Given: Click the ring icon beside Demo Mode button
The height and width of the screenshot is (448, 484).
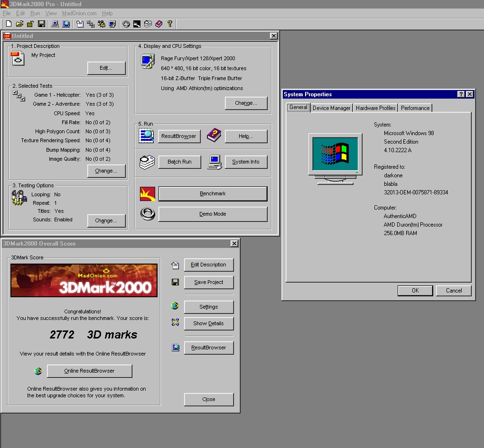Looking at the screenshot, I should [148, 214].
